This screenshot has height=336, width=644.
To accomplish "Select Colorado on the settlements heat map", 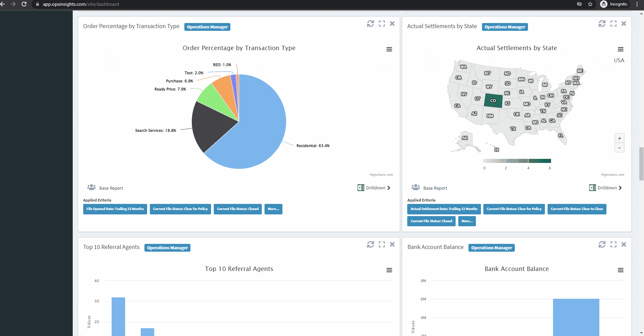I will click(493, 101).
